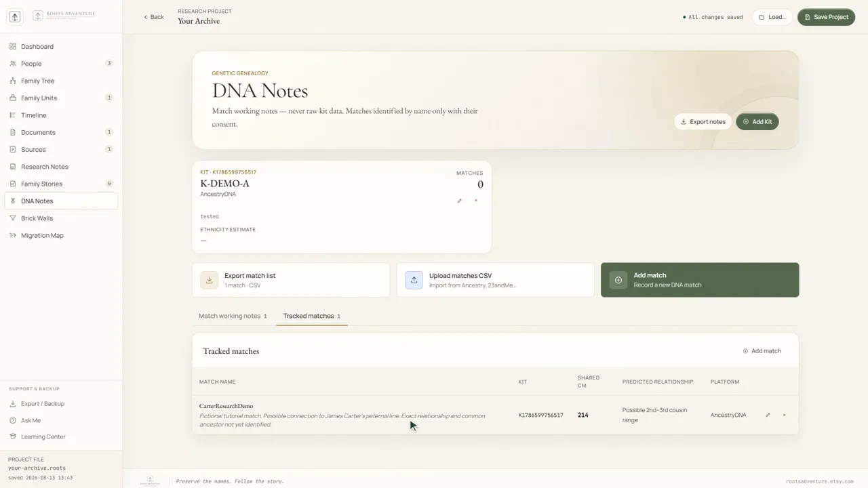The height and width of the screenshot is (488, 868).
Task: Open Export / Backup in the sidebar
Action: pos(61,404)
